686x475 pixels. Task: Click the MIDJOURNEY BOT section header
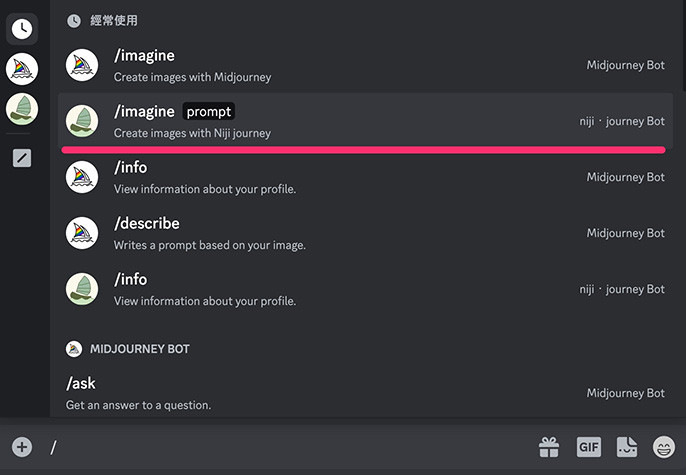(139, 349)
